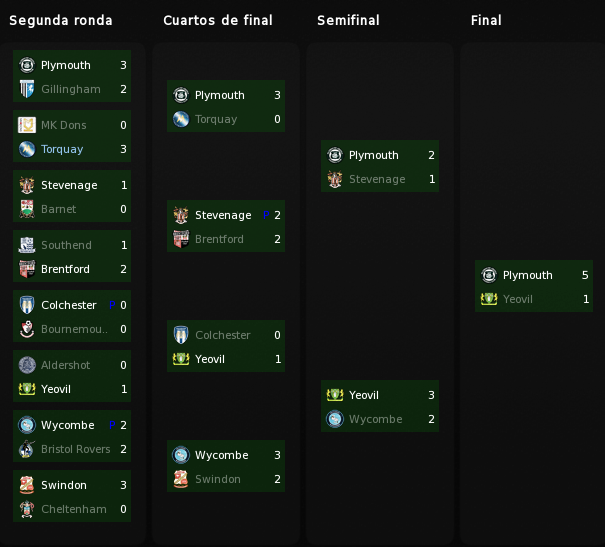Click the MK Dons club badge
The width and height of the screenshot is (605, 547).
pyautogui.click(x=27, y=125)
